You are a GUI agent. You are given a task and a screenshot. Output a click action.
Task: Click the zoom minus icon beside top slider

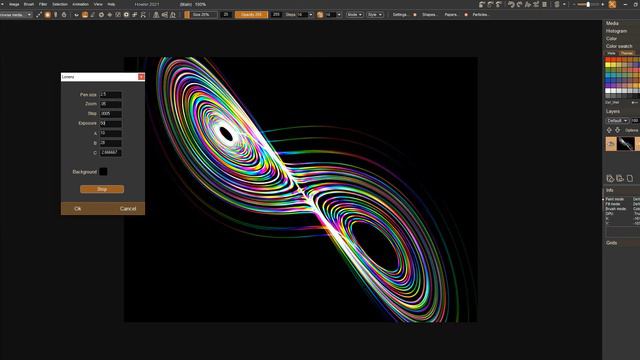574,4
